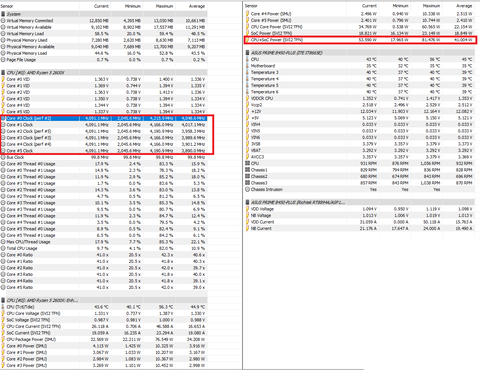Image resolution: width=480 pixels, height=370 pixels.
Task: Select the CPU Core Voltage (SVI2 TFN) row
Action: pyautogui.click(x=104, y=313)
